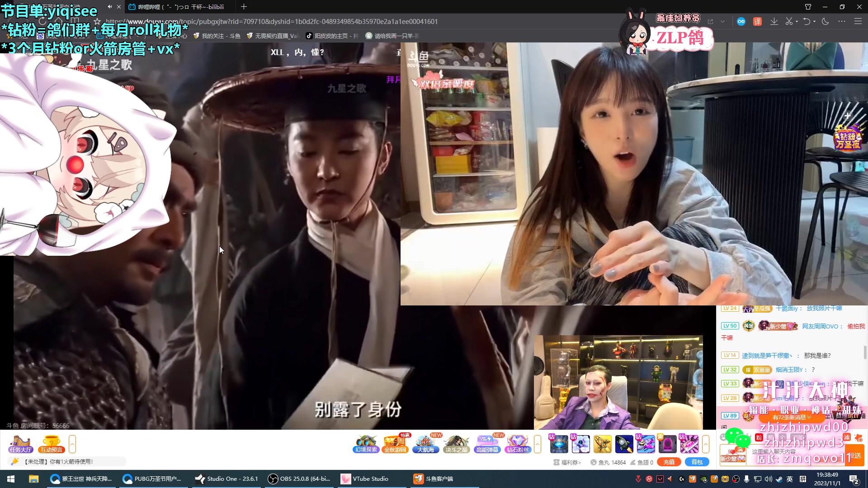Click the new messages notification pill
Viewport: 868px width, 488px height.
pos(792,417)
